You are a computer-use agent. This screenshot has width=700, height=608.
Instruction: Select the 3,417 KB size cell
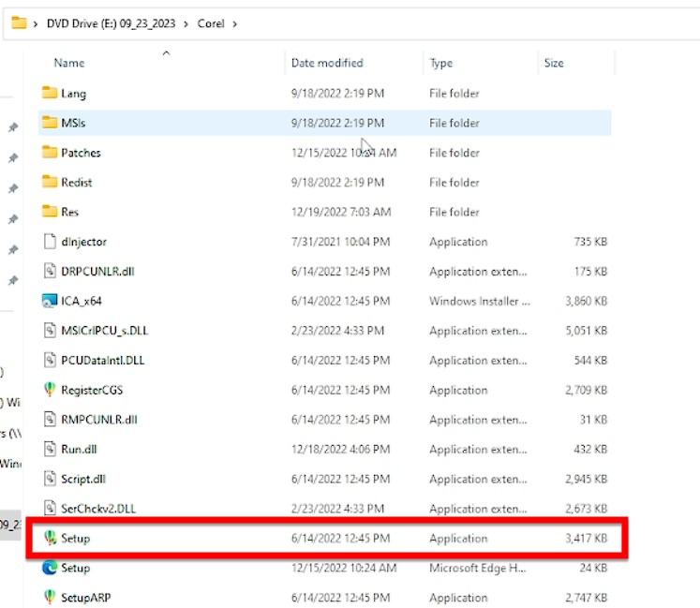[587, 539]
